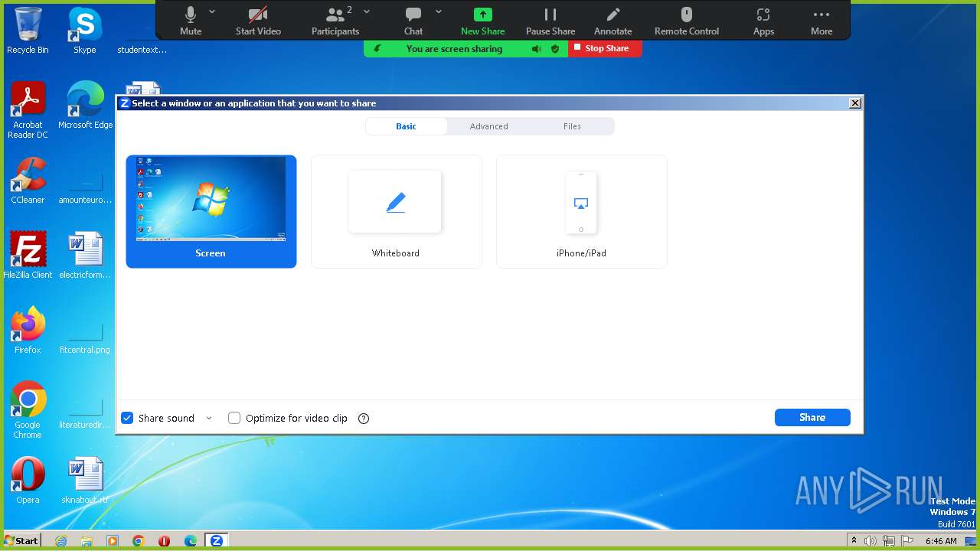Viewport: 980px width, 551px height.
Task: Select the skinabout.rtf file on desktop
Action: 85,480
